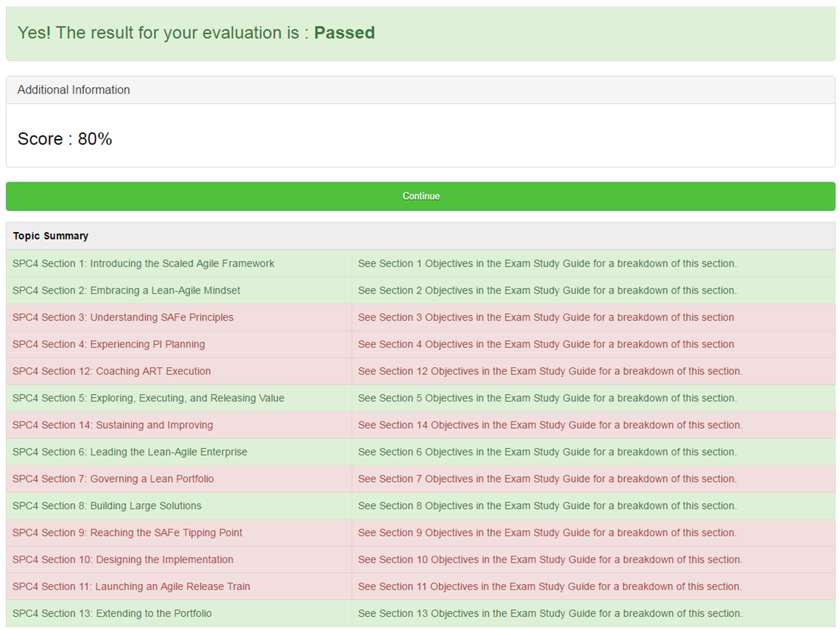Select SPC4 Section 4: Experiencing PI Planning
This screenshot has width=840, height=630.
(109, 344)
